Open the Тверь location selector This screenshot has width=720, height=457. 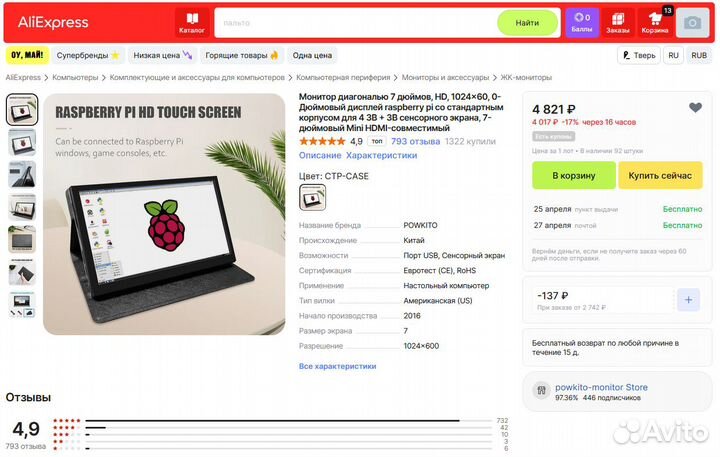639,55
